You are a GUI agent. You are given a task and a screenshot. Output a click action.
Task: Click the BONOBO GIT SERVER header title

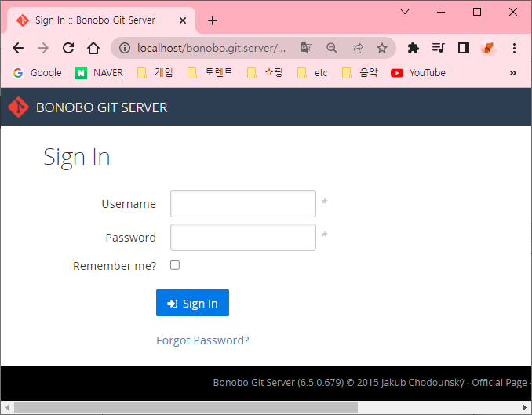click(x=102, y=107)
